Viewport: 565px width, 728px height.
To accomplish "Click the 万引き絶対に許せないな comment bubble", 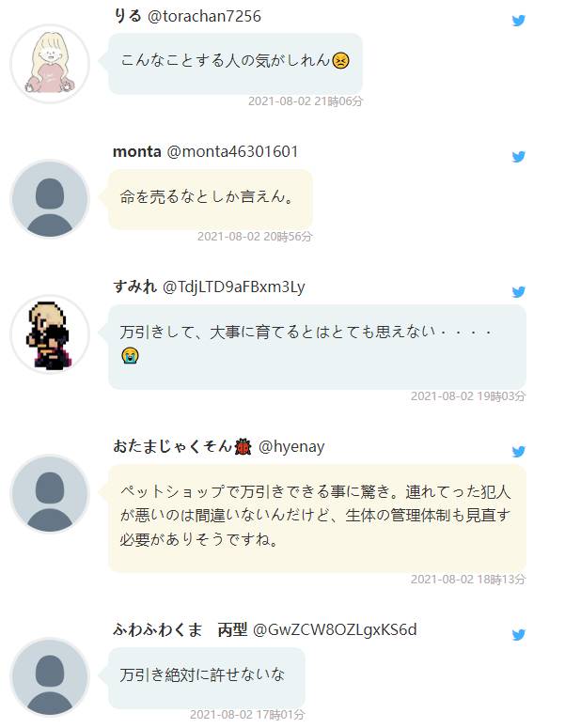I will click(207, 677).
